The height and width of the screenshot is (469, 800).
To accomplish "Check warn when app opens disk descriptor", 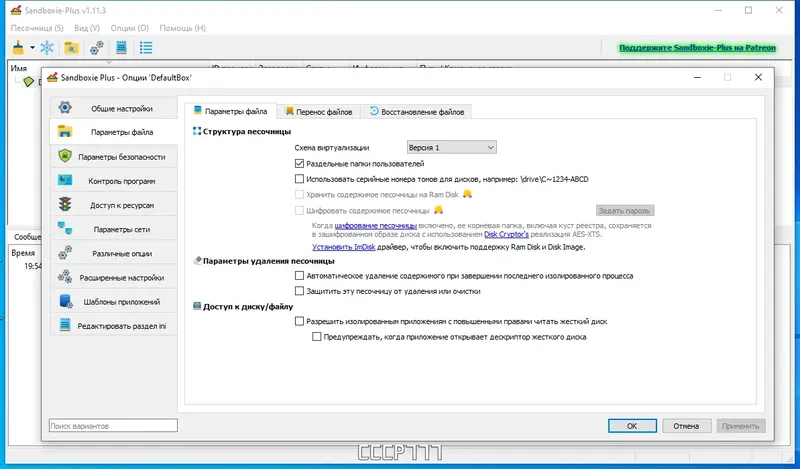I will (x=316, y=337).
